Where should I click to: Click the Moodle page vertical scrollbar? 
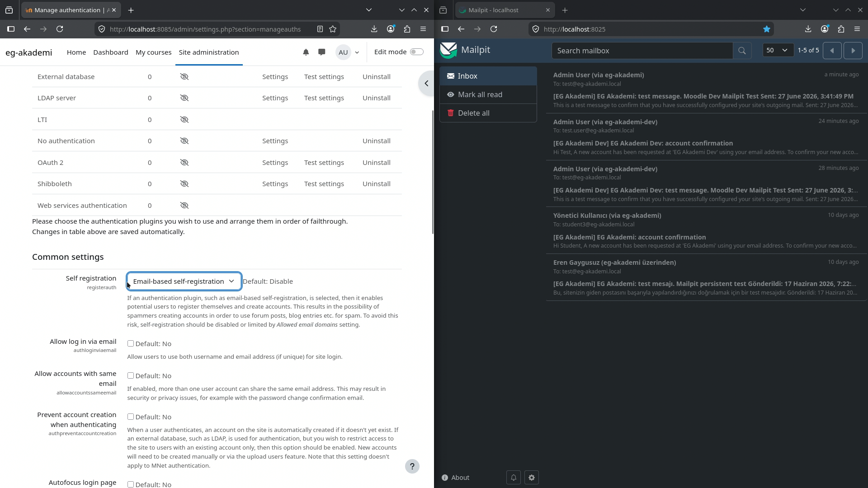[x=433, y=172]
